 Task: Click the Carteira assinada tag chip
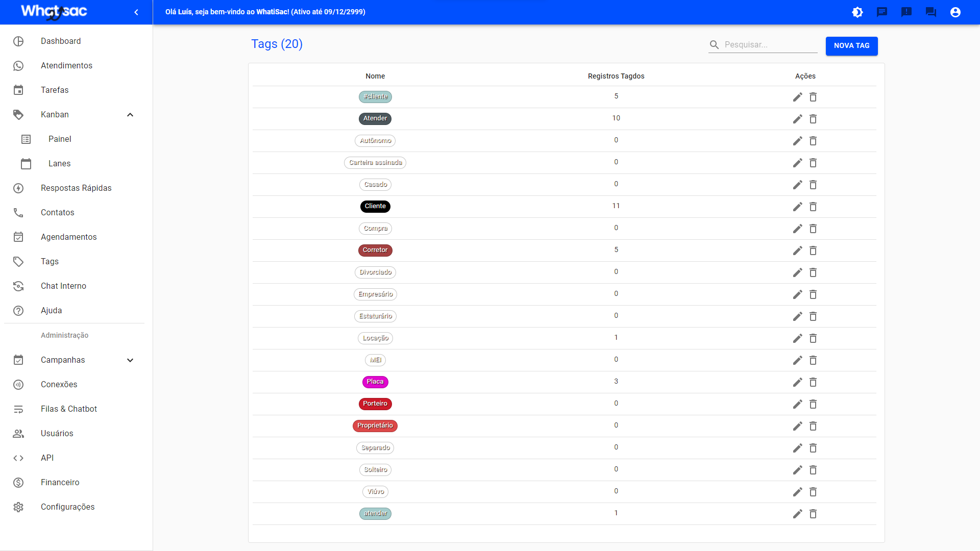375,162
